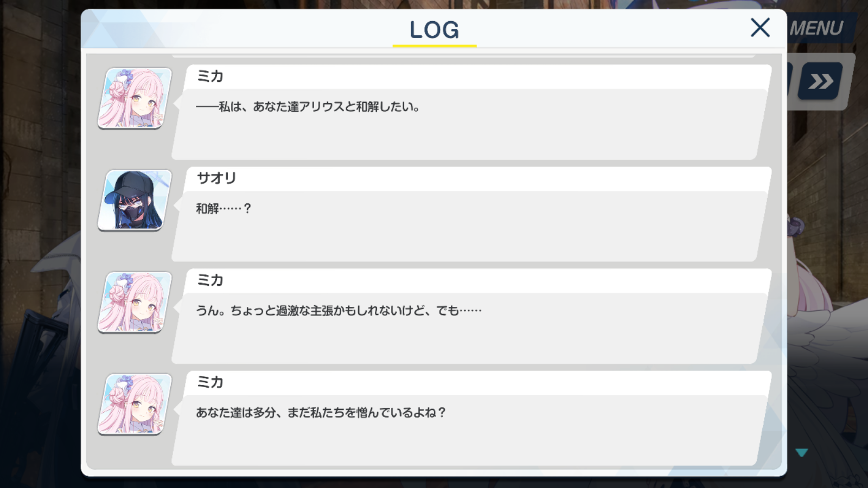The image size is (868, 488).
Task: Click Mika's portrait in the last log entry
Action: (x=135, y=404)
